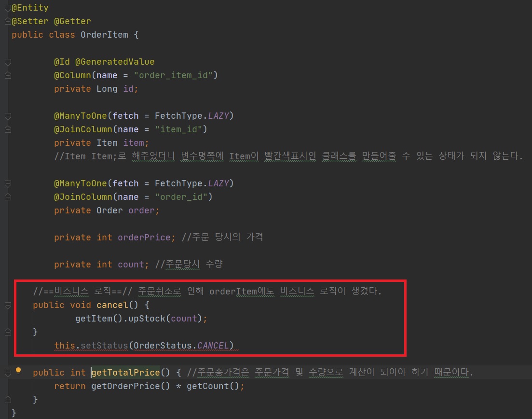Click the comment //주문 당시의 가격
This screenshot has height=419, width=532.
click(x=222, y=237)
